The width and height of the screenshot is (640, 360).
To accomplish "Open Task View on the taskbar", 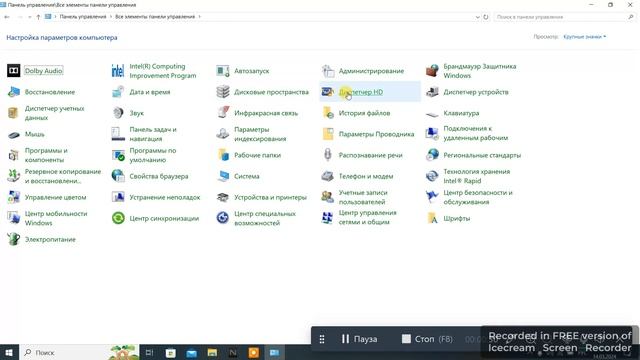I will pos(149,353).
